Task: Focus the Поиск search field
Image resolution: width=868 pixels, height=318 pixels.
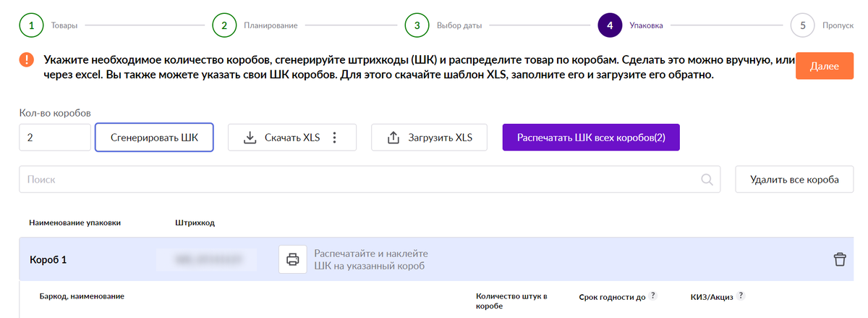Action: click(x=370, y=179)
